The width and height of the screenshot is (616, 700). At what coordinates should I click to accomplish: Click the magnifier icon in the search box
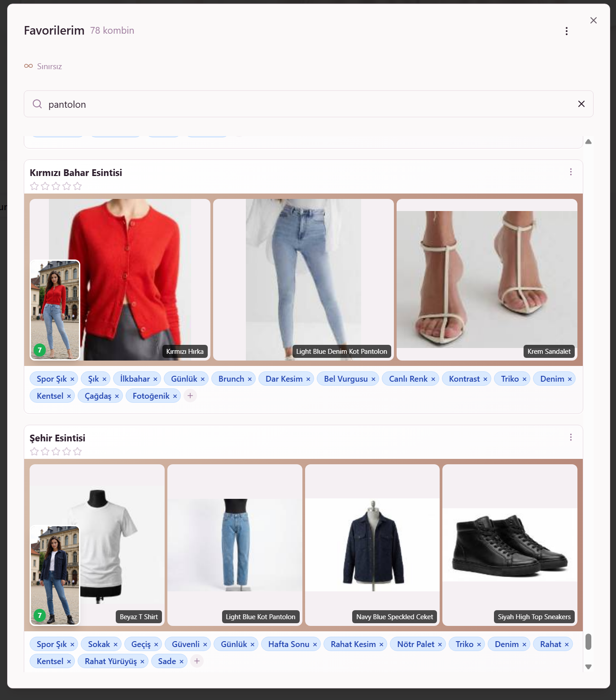(x=37, y=104)
